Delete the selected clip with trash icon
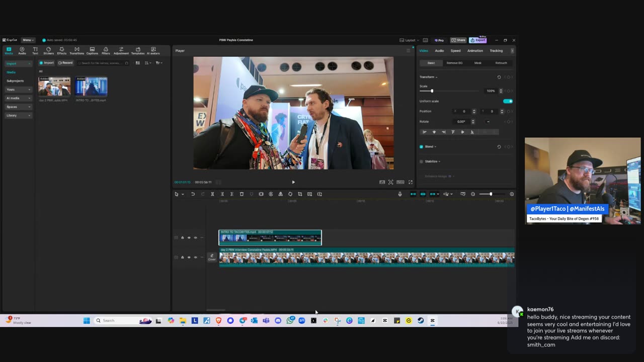This screenshot has height=362, width=644. (242, 194)
